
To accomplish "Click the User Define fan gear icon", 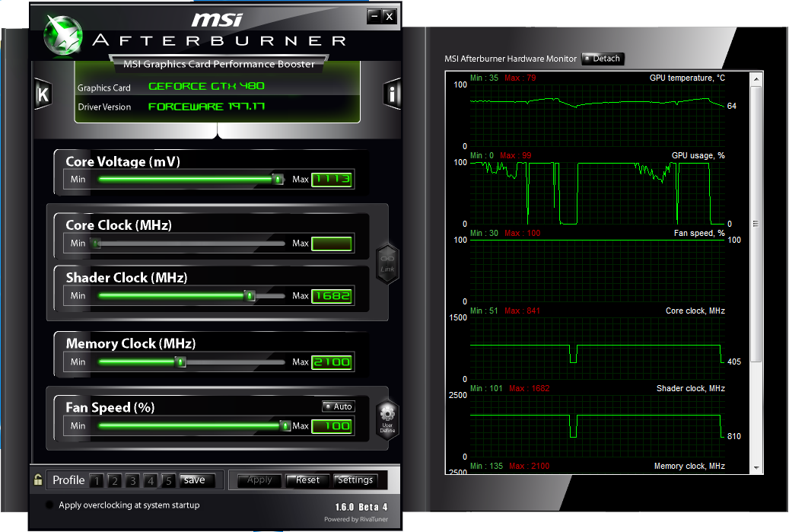I will 387,418.
